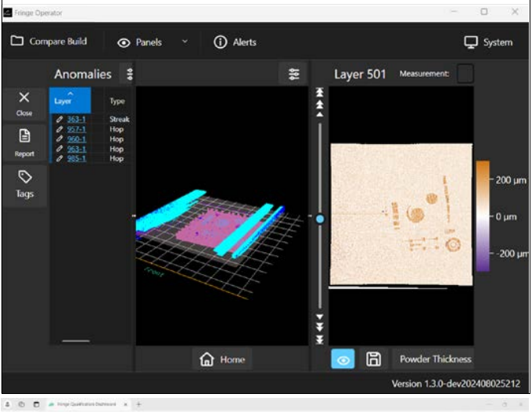Click the eye icon next to Panels
The width and height of the screenshot is (532, 412).
tap(124, 42)
